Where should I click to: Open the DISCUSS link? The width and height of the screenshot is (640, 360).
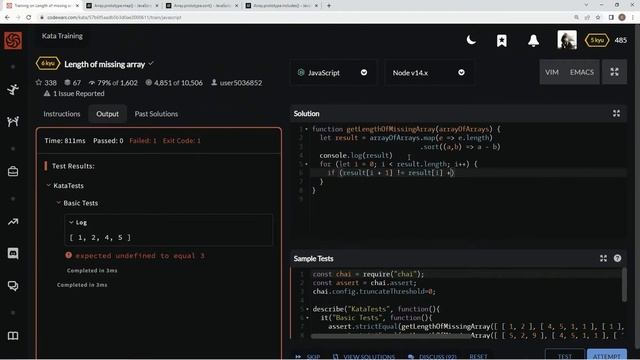pyautogui.click(x=433, y=356)
